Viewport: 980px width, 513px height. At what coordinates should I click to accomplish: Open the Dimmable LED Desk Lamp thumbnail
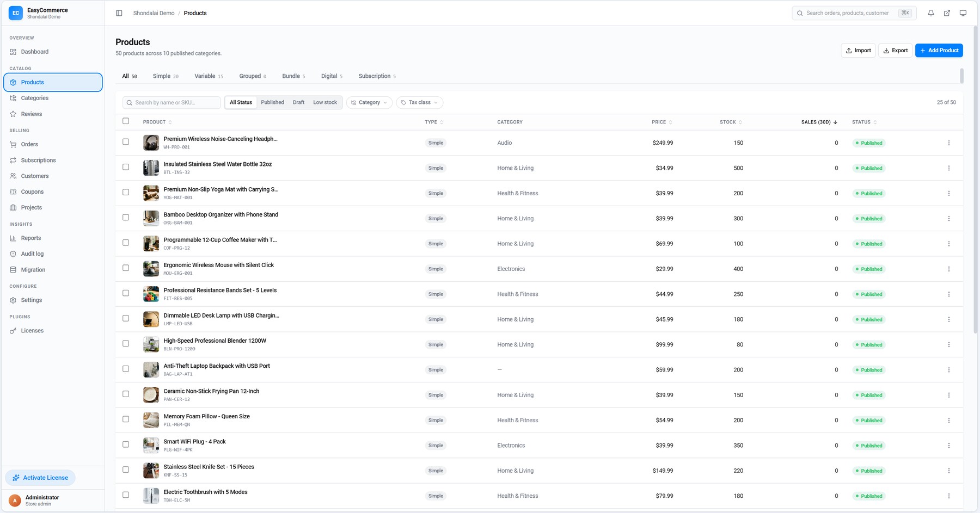(x=151, y=319)
